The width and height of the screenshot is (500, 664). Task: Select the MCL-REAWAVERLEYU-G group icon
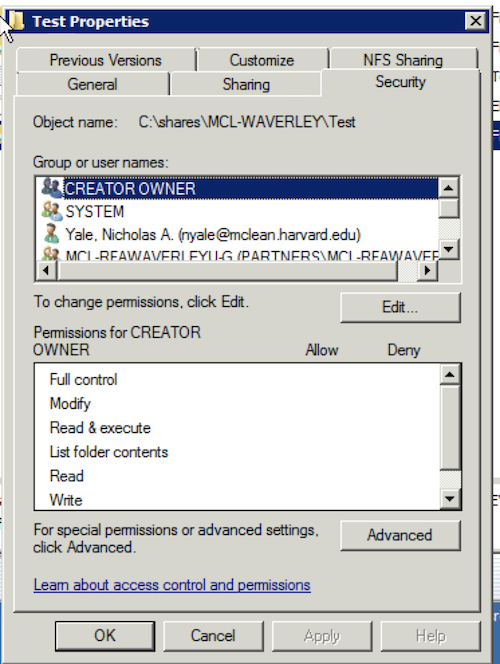tap(52, 254)
